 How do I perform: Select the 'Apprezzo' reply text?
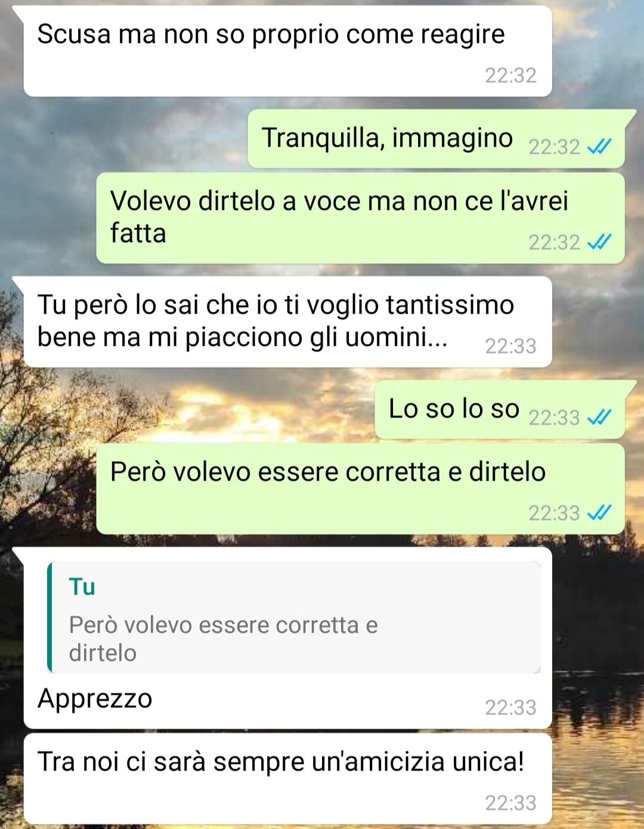tap(95, 698)
